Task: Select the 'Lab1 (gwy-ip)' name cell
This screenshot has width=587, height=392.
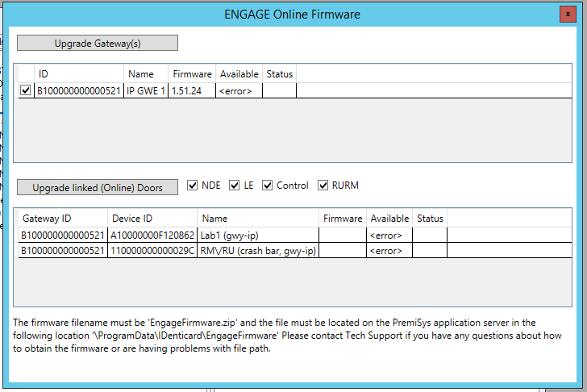Action: [x=258, y=236]
